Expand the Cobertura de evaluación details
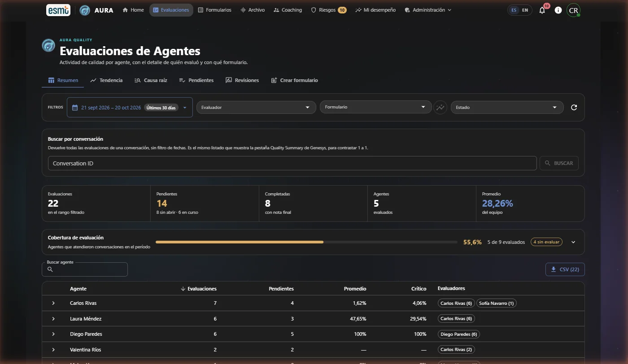628x364 pixels. [573, 242]
